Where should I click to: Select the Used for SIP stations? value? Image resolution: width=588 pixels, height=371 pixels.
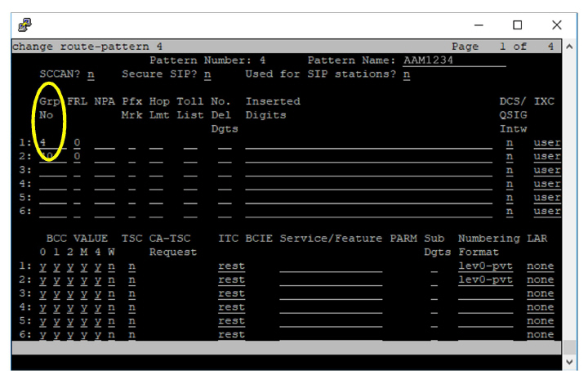click(407, 74)
